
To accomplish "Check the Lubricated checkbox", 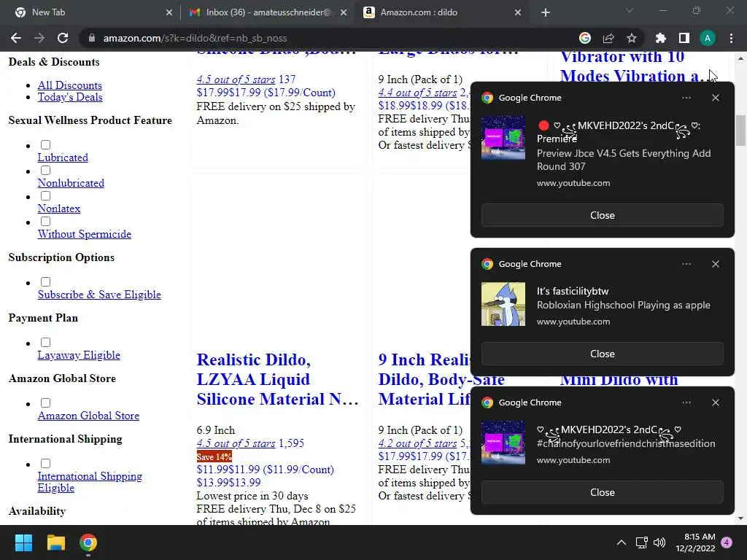I will click(x=46, y=145).
